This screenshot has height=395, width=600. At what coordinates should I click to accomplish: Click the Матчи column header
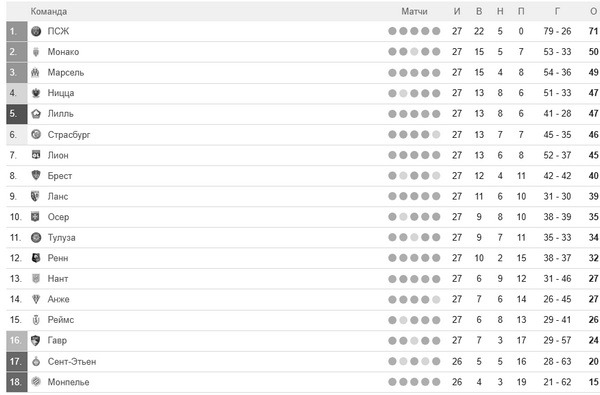click(414, 11)
